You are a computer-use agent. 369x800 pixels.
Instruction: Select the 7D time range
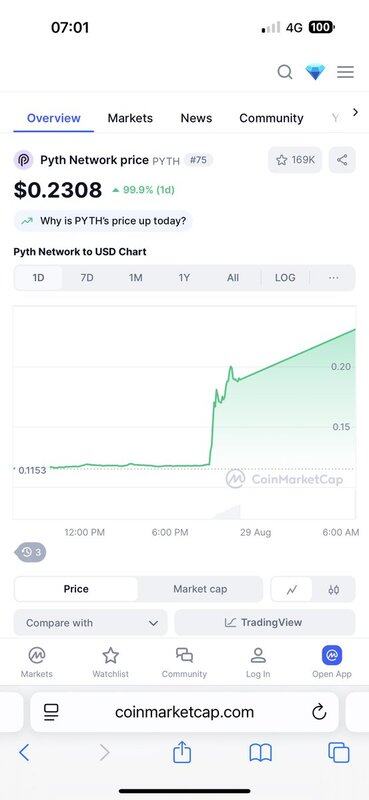[x=87, y=278]
